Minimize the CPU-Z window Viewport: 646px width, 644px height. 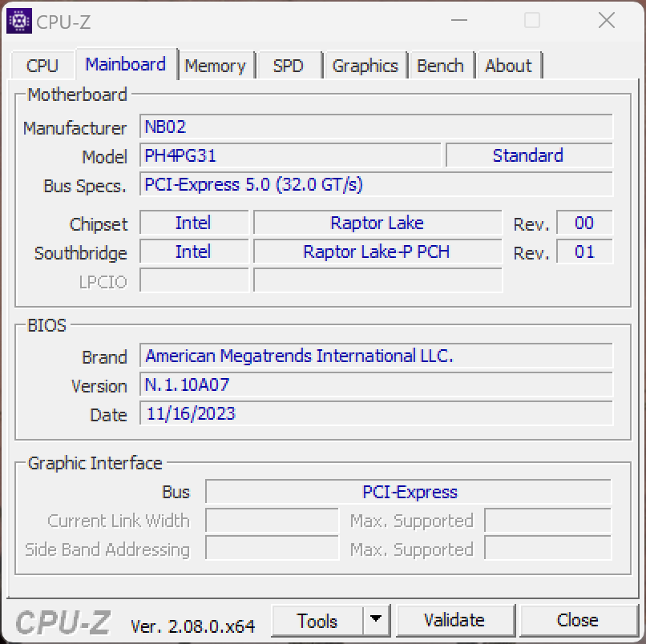(x=459, y=20)
